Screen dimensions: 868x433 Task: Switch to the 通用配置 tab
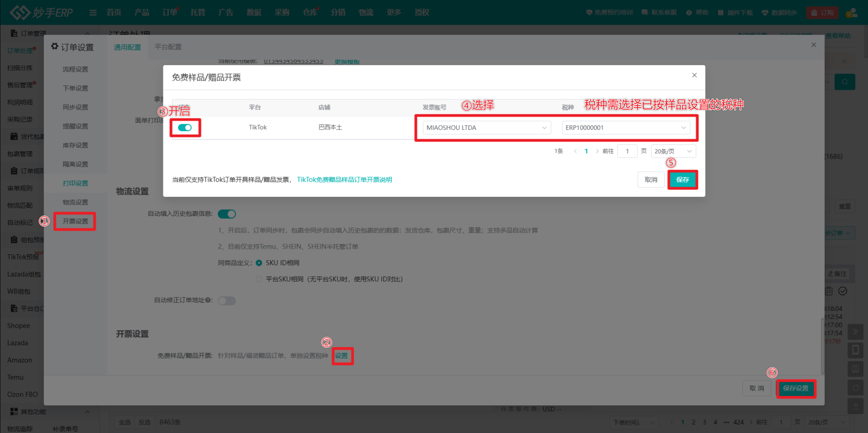click(127, 47)
